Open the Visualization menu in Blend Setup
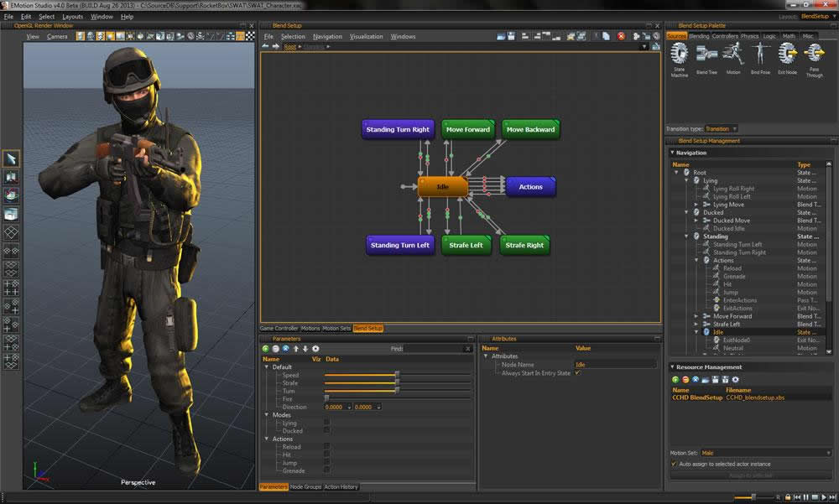The width and height of the screenshot is (839, 504). 366,36
